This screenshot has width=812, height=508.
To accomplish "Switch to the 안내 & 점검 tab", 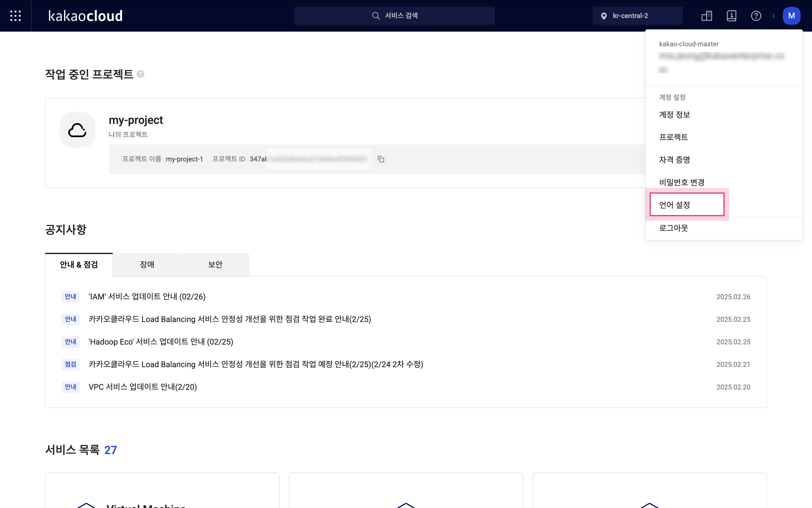I will pyautogui.click(x=79, y=264).
